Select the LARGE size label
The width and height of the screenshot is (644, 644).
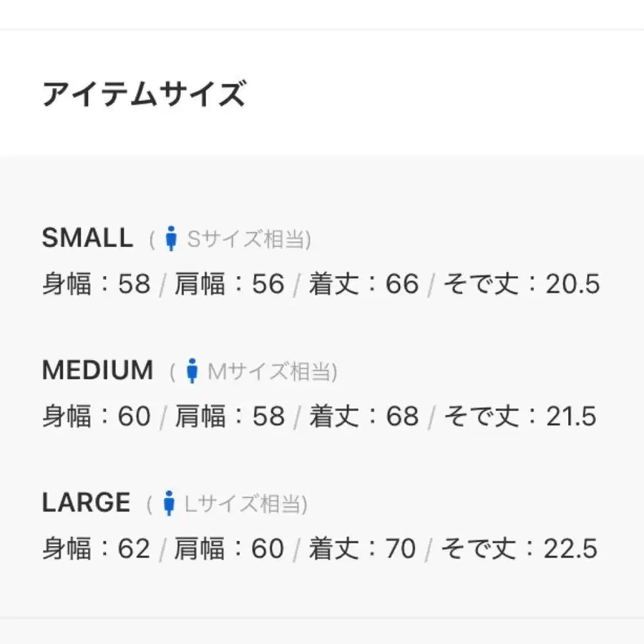(x=87, y=502)
